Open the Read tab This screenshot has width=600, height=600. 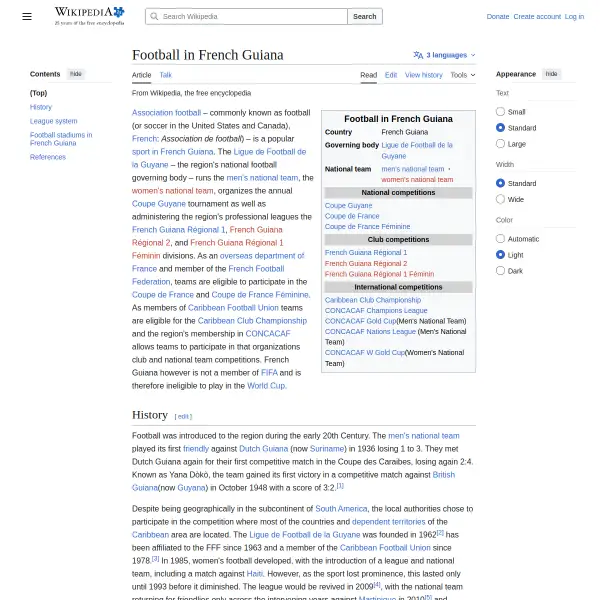pos(368,75)
